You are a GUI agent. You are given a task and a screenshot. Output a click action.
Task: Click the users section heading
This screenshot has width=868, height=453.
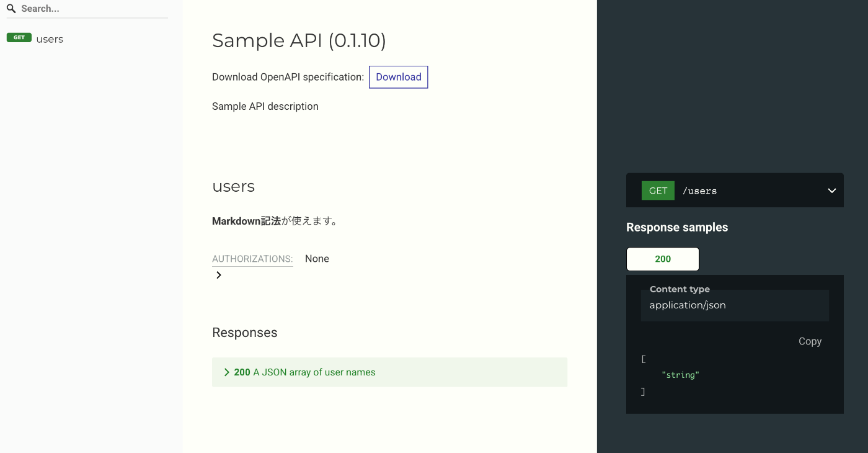pyautogui.click(x=233, y=186)
